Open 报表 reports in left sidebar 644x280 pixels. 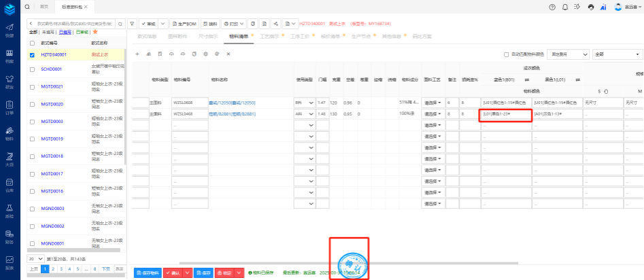[x=10, y=262]
